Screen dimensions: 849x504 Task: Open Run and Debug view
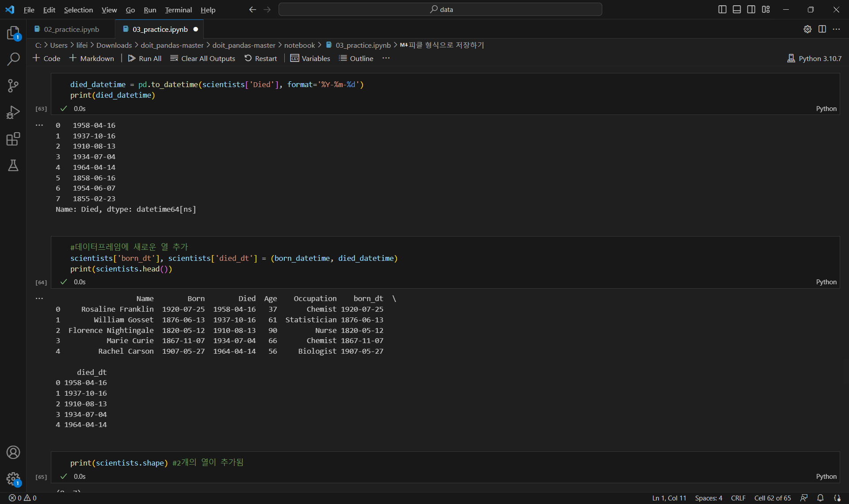(x=13, y=112)
